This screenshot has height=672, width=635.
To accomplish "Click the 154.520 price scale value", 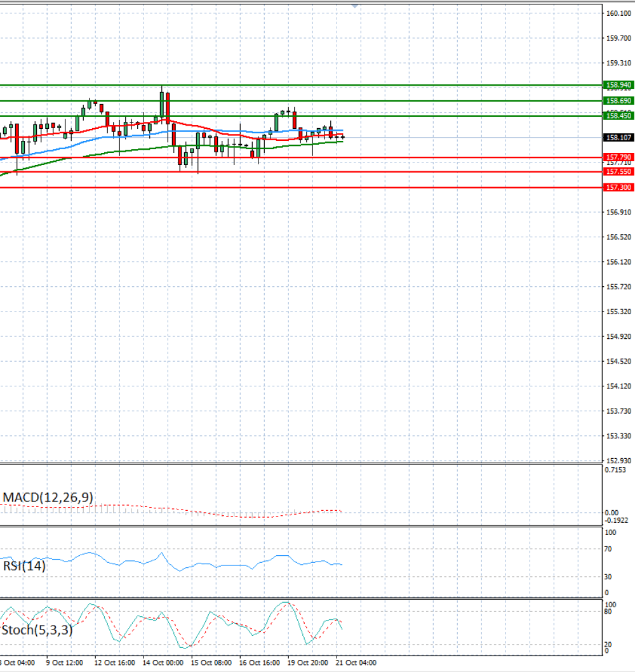I will tap(618, 361).
